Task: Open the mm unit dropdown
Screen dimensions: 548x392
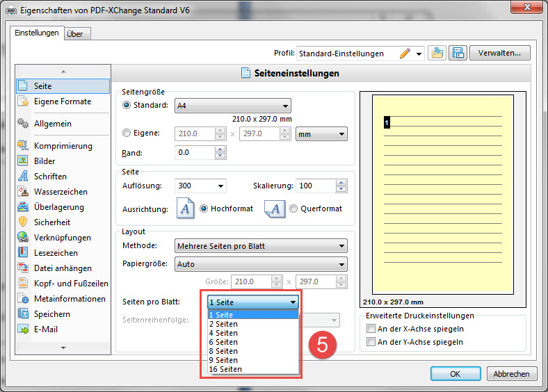Action: pos(321,134)
